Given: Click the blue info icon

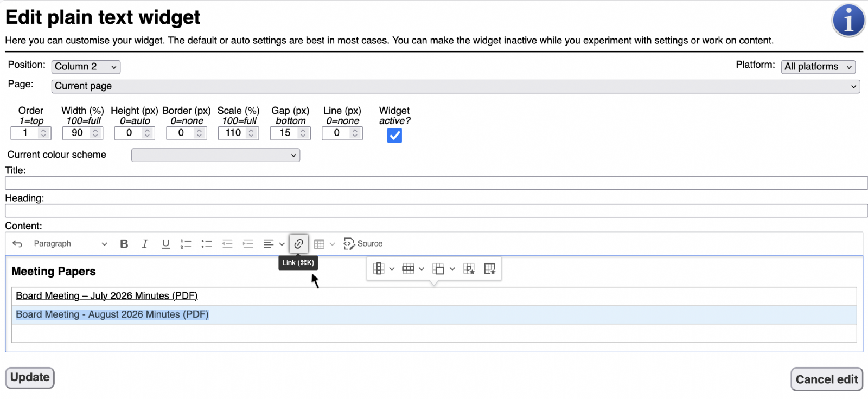Looking at the screenshot, I should (848, 21).
